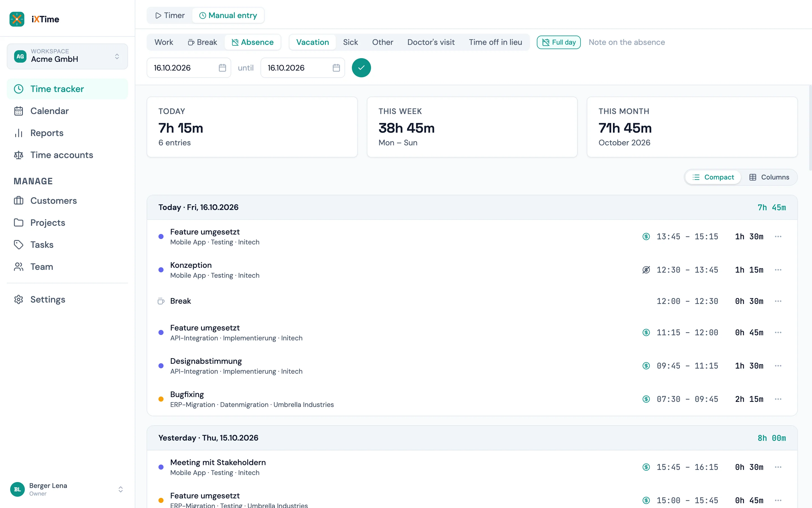
Task: Expand the Acme GmbH workspace switcher
Action: point(67,56)
